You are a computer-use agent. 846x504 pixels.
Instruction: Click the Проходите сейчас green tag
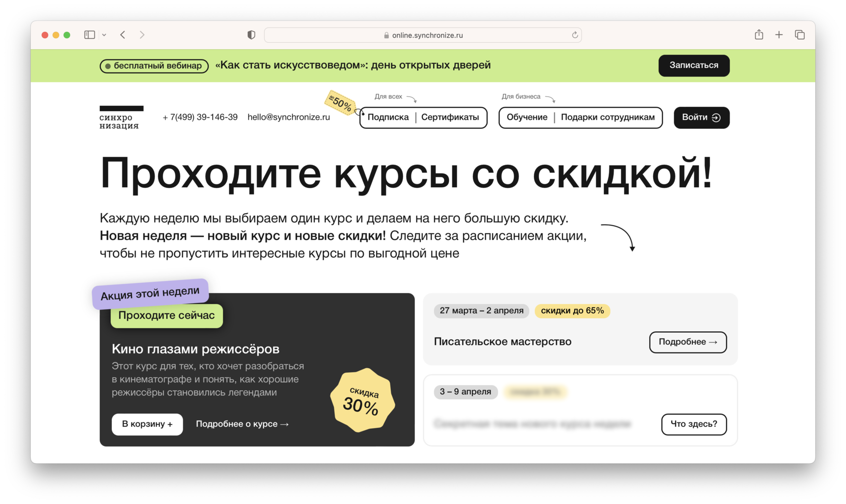click(167, 316)
